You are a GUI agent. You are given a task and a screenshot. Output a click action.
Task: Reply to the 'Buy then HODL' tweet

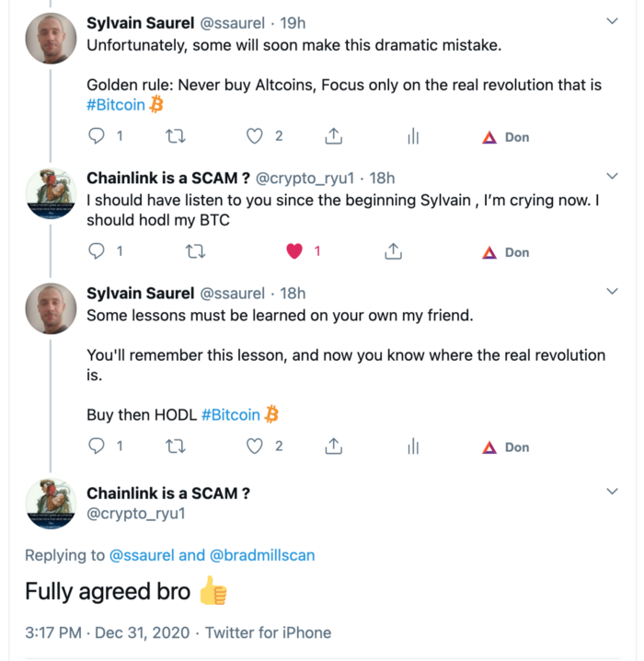point(97,446)
